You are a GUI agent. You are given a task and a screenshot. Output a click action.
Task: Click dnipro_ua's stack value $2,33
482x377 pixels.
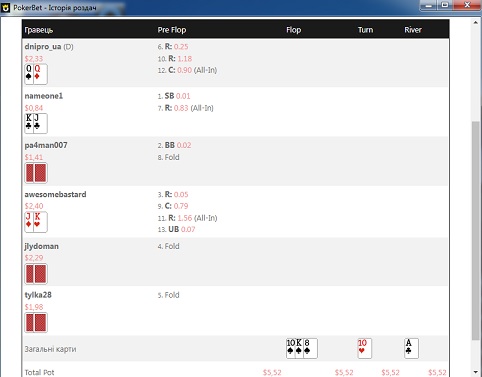(34, 59)
